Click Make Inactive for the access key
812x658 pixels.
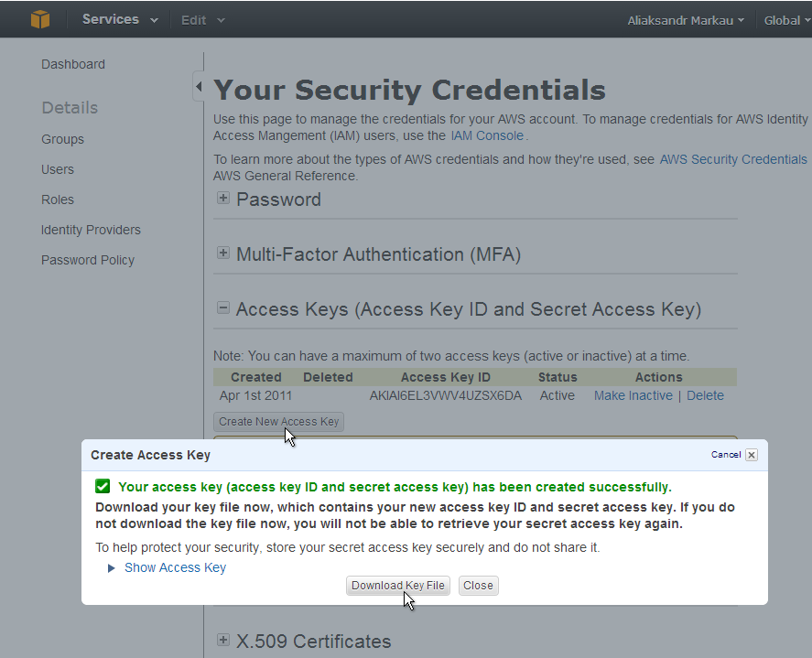click(x=633, y=395)
